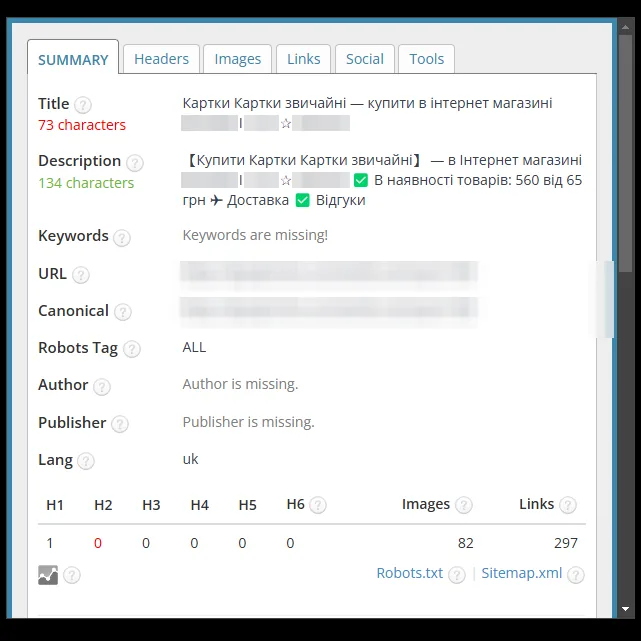Screen dimensions: 641x641
Task: Open the Tools tab
Action: [426, 59]
